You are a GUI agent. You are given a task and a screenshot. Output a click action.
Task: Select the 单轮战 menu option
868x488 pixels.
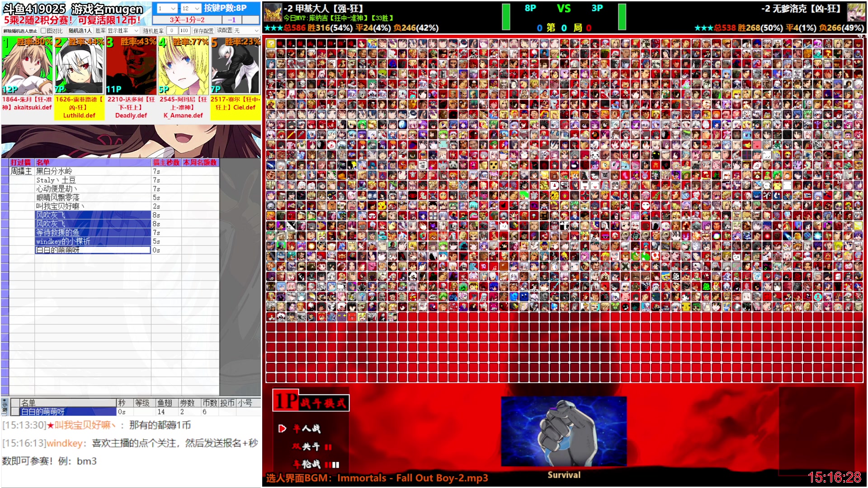316,464
